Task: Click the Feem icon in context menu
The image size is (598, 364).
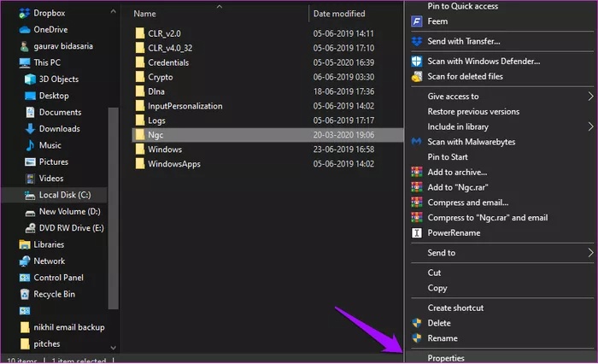Action: point(417,21)
